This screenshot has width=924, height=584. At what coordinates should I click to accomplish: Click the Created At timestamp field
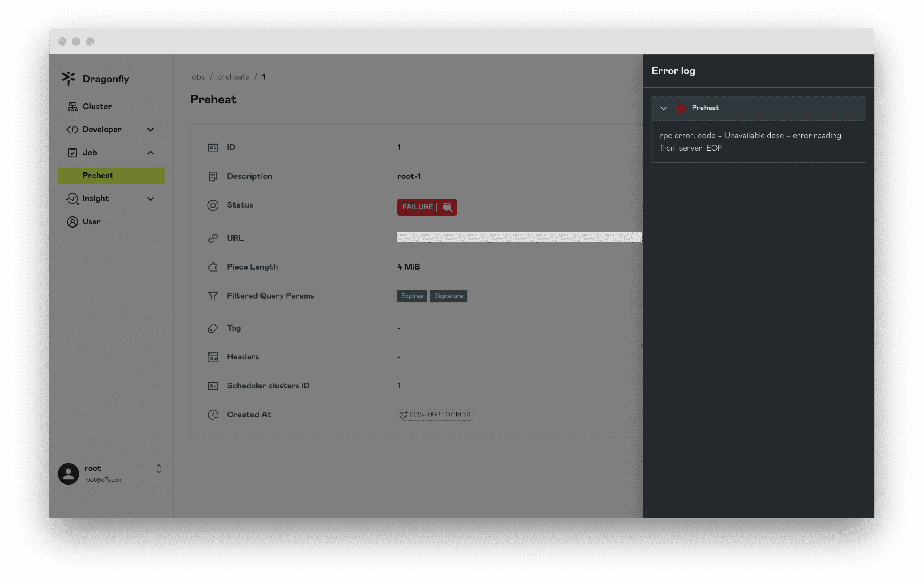[436, 414]
